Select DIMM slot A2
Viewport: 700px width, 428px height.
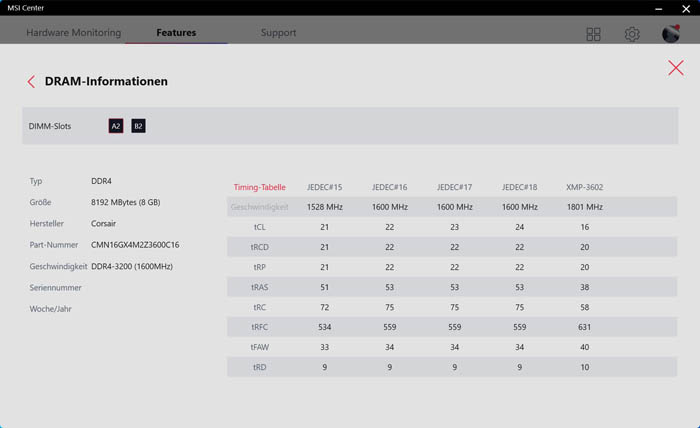(116, 126)
